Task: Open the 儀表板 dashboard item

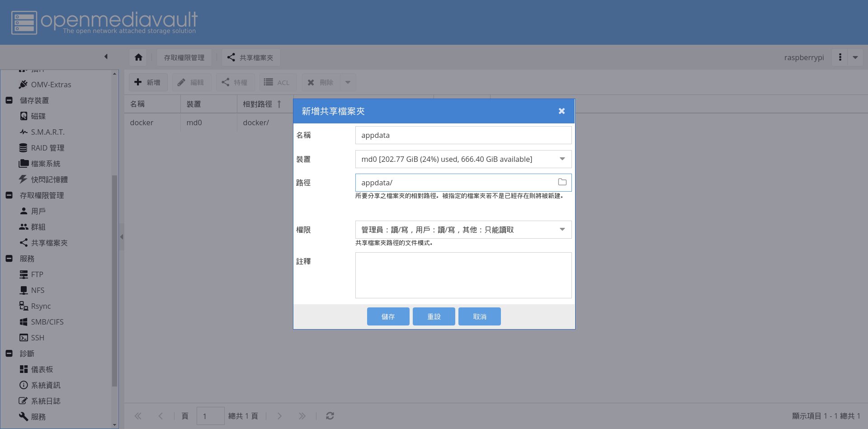Action: coord(42,369)
